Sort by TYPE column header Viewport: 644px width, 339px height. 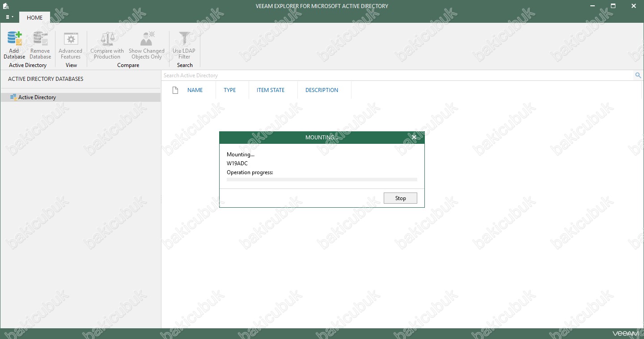click(x=230, y=90)
